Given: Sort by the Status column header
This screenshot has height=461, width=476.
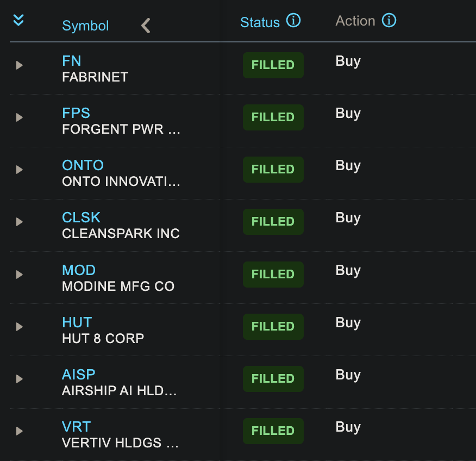Looking at the screenshot, I should 260,22.
